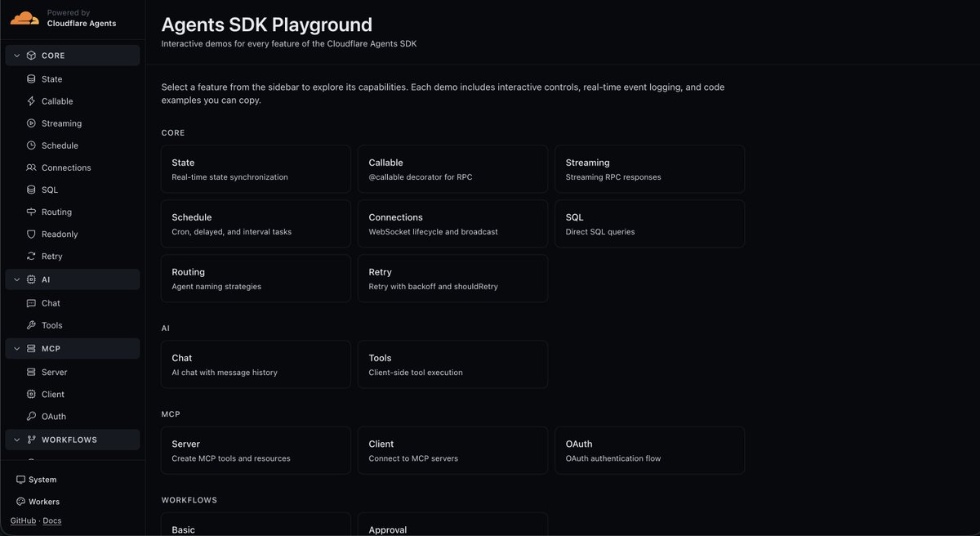Open the Tools client-side execution card
Viewport: 980px width, 536px height.
pos(452,364)
